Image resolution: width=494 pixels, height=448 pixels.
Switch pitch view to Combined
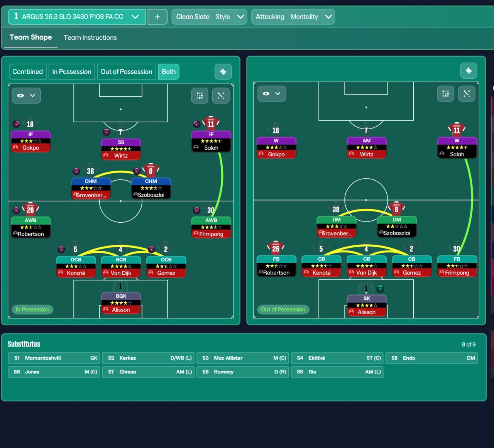(x=28, y=72)
